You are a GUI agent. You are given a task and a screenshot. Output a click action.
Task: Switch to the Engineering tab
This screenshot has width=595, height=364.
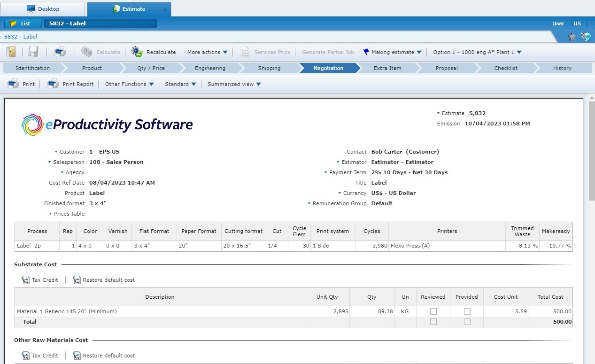tap(209, 68)
